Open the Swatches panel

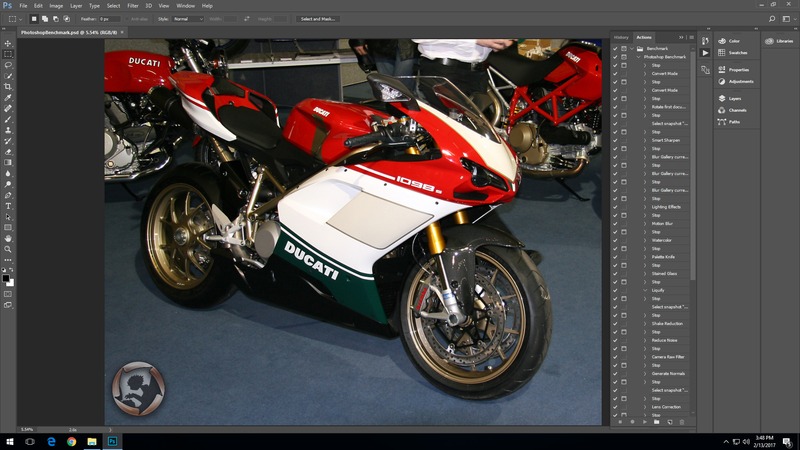722,52
